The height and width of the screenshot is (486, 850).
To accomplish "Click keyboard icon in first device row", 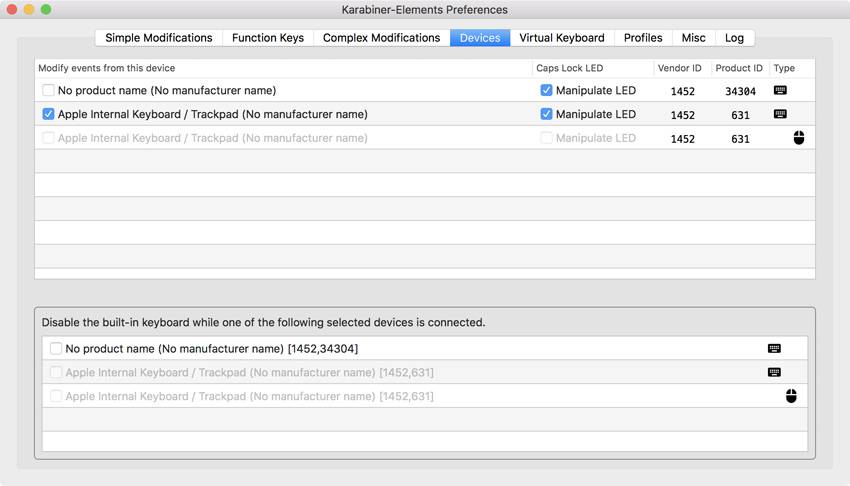I will [x=780, y=90].
